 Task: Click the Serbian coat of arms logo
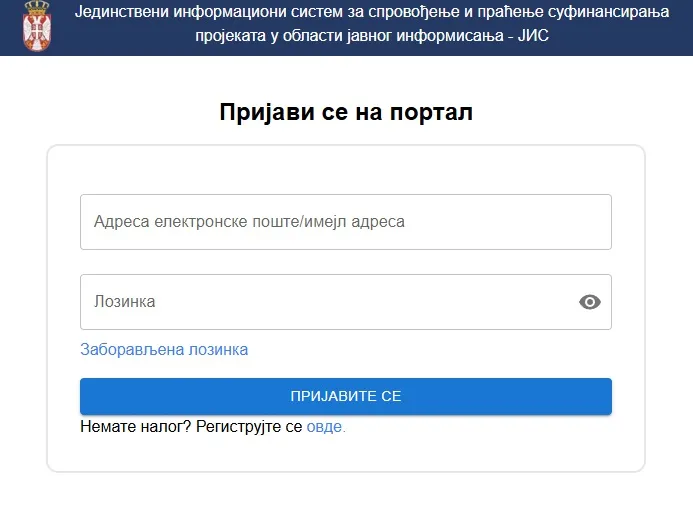(x=36, y=27)
